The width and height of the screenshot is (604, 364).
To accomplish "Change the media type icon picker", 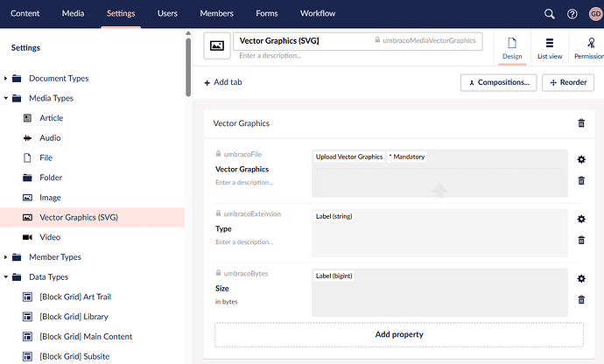I will (x=217, y=45).
